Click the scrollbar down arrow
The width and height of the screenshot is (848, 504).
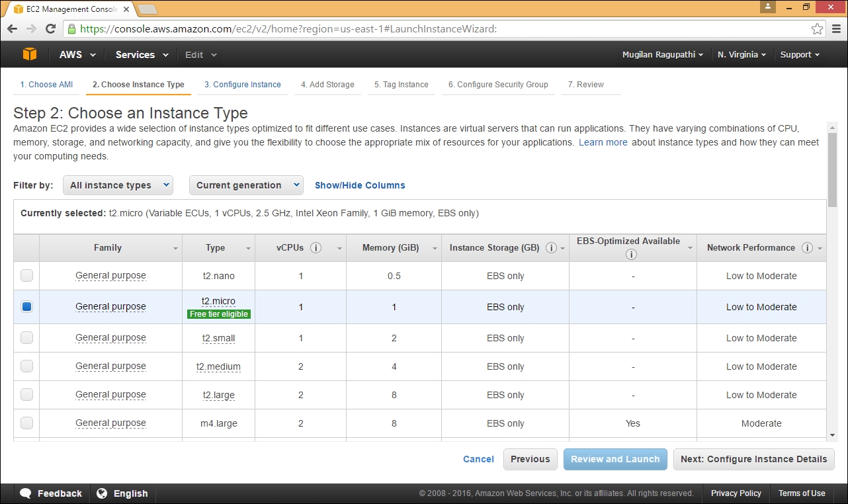[x=832, y=435]
